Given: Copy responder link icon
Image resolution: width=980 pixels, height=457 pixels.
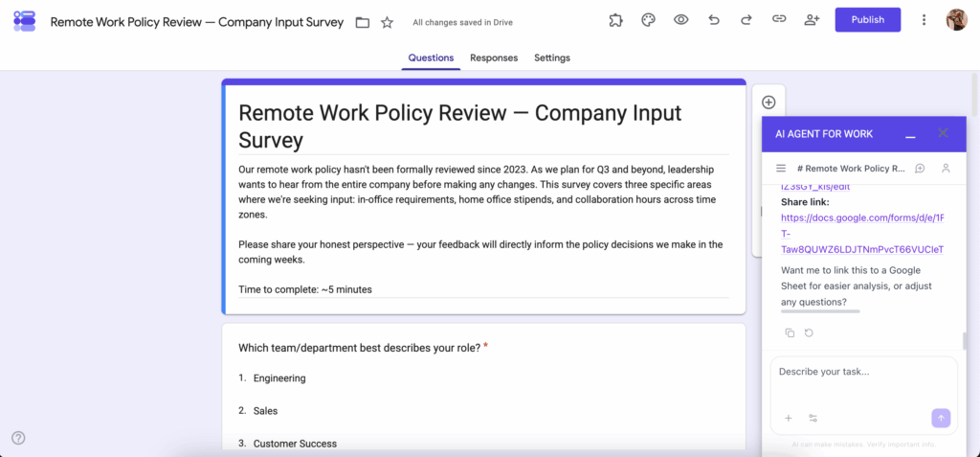Looking at the screenshot, I should pos(779,19).
